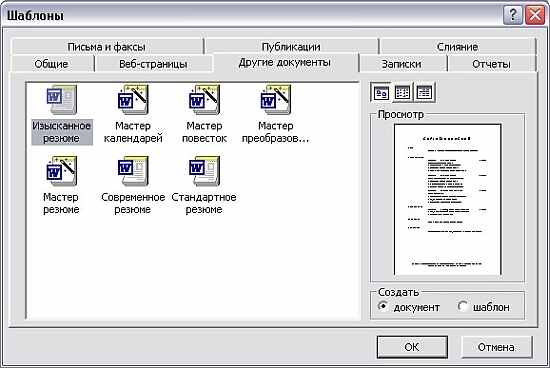Click the Современное резюме label text

[133, 203]
